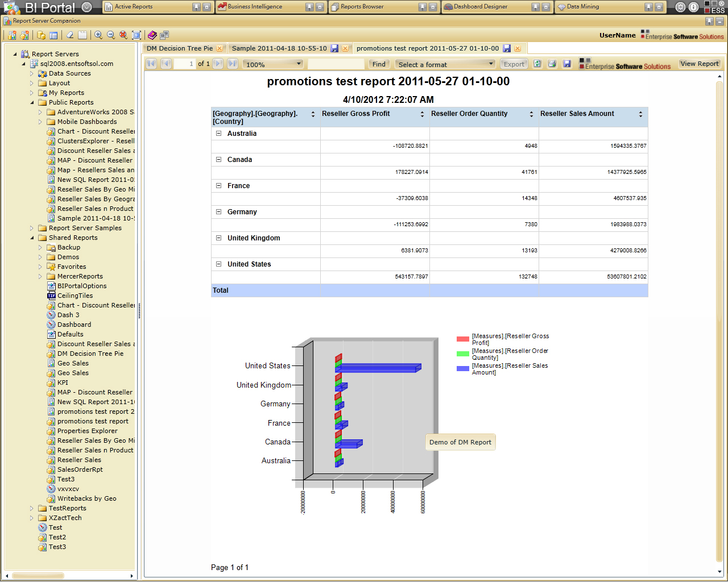Click the stacked cylinders data source icon
728x582 pixels.
coord(42,35)
